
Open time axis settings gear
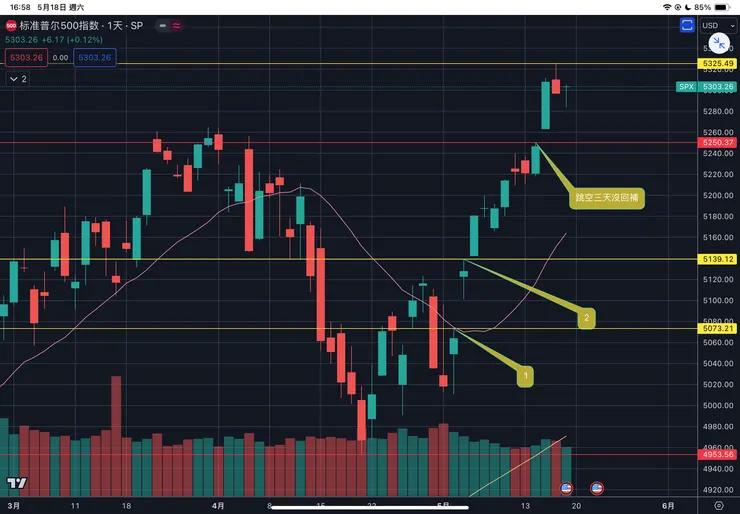[x=718, y=506]
